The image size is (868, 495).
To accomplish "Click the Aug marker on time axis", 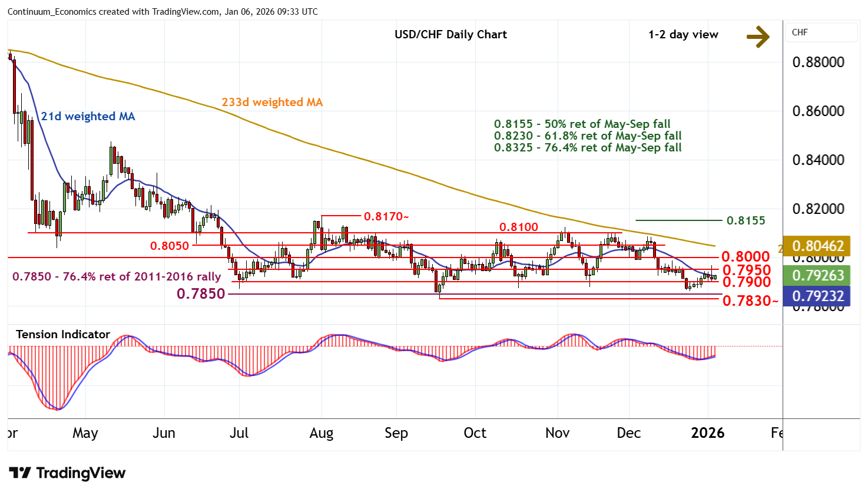I will coord(321,433).
